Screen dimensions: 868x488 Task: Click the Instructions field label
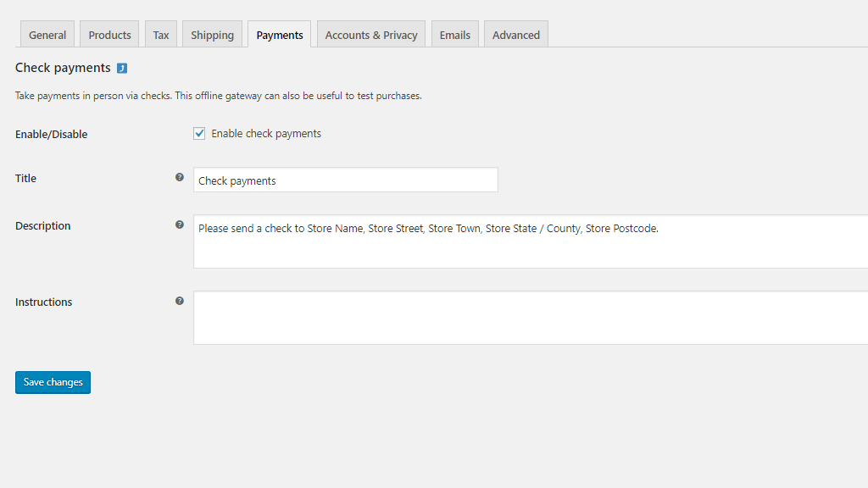[44, 302]
